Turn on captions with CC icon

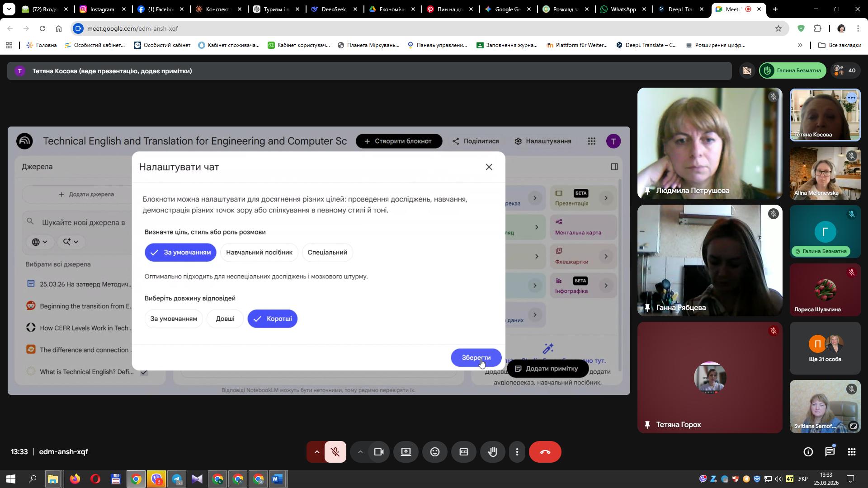[463, 452]
